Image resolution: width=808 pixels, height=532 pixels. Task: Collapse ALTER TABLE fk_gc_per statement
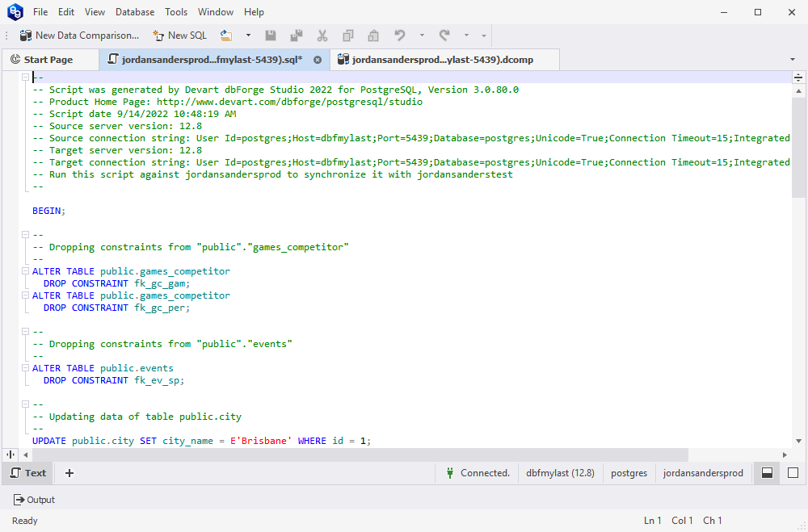click(x=25, y=295)
